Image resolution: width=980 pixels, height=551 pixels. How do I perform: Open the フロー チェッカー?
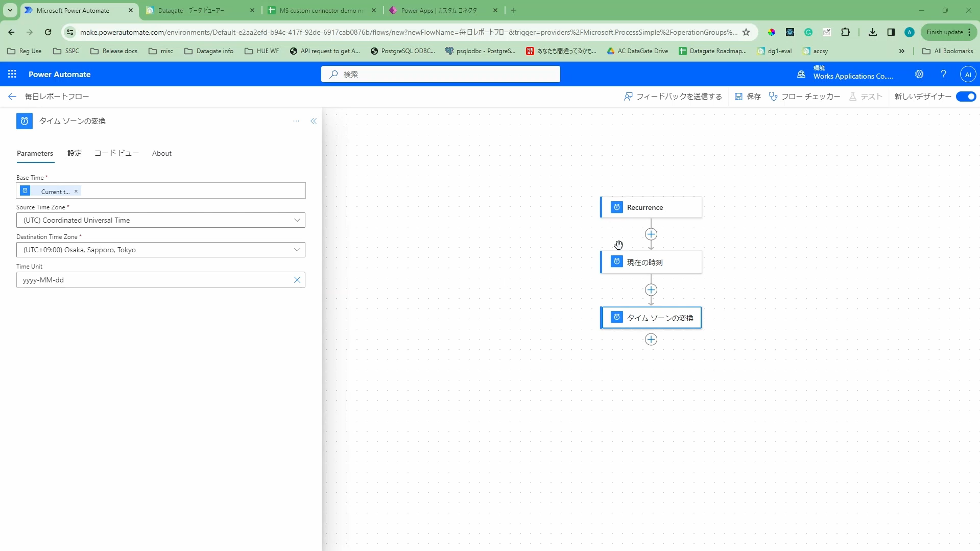coord(804,97)
